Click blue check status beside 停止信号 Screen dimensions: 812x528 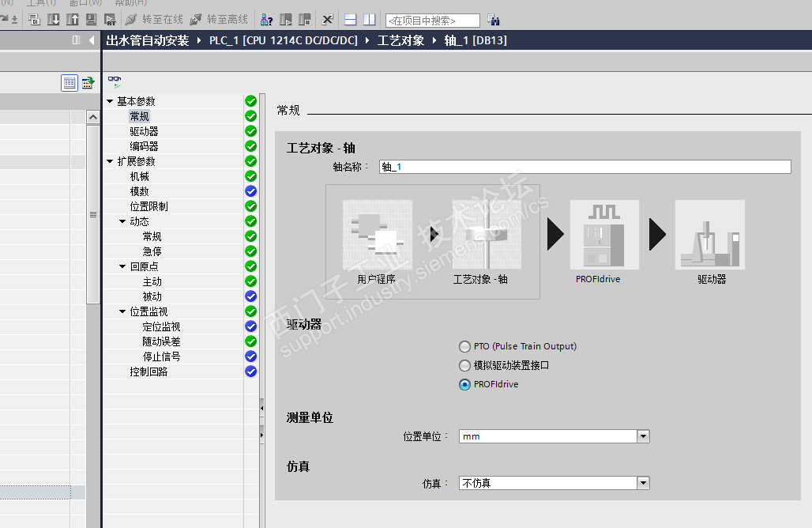[x=250, y=356]
